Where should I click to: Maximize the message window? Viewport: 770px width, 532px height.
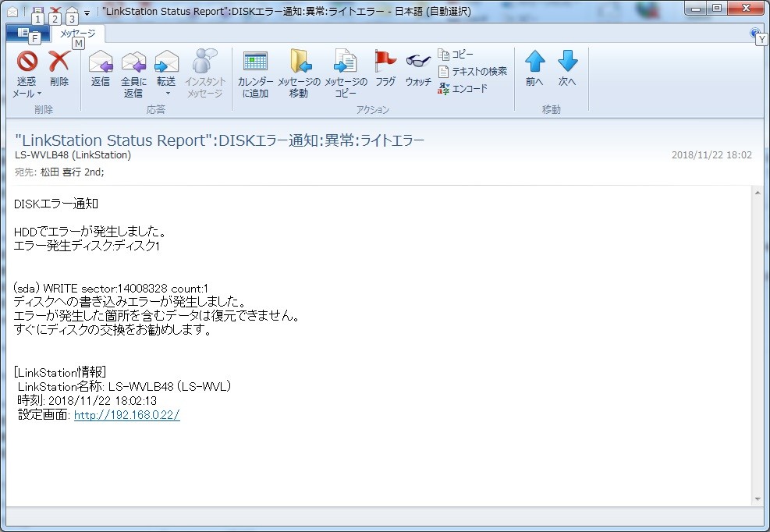click(717, 8)
